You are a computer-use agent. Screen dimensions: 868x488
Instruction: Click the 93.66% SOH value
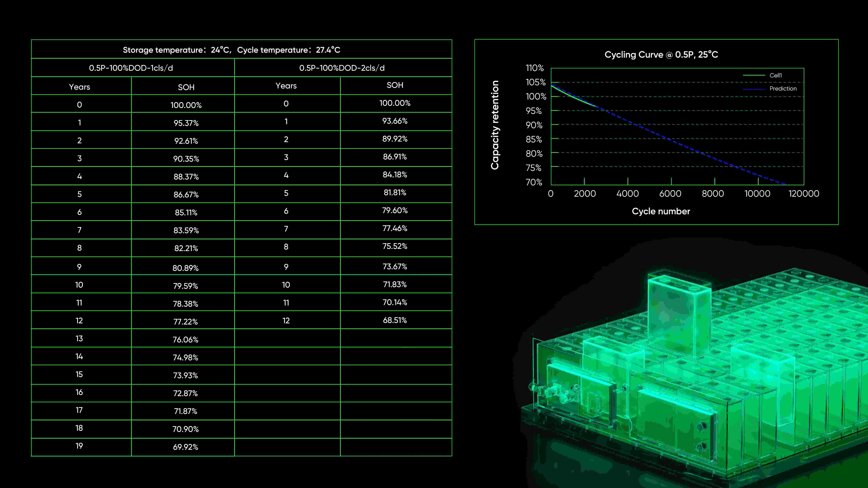pyautogui.click(x=395, y=121)
